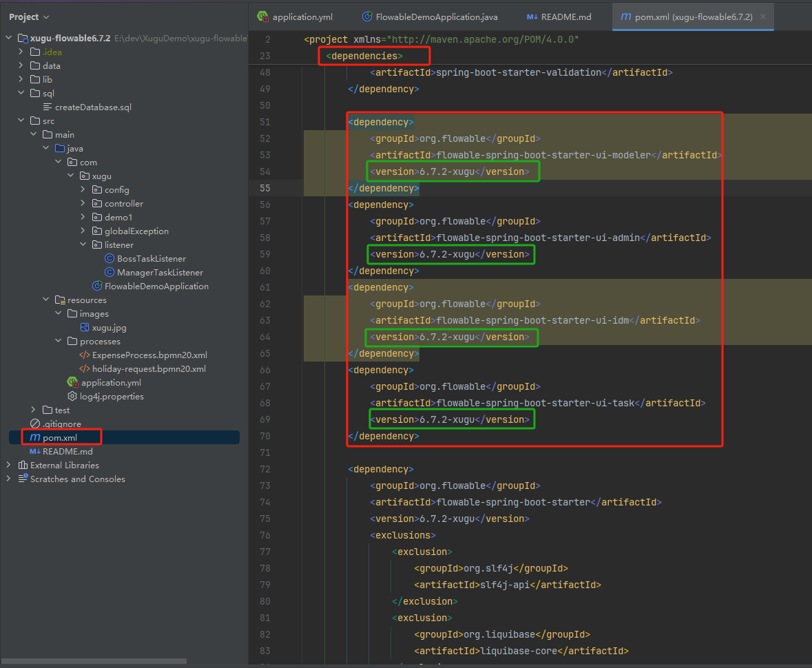Click the images folder icon
This screenshot has width=812, height=668.
72,314
